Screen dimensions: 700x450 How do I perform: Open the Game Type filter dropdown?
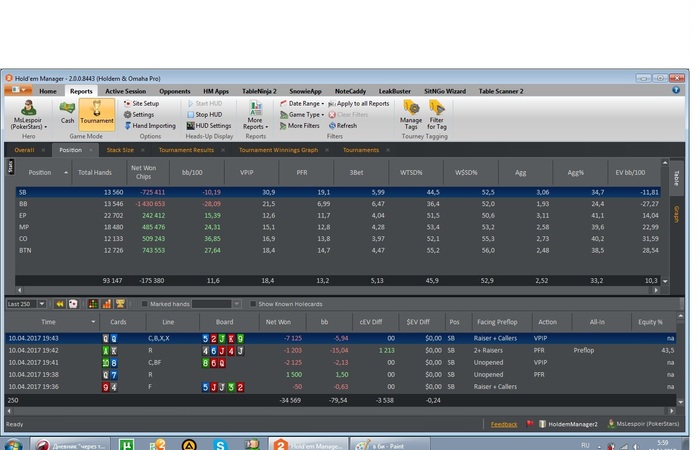click(x=302, y=114)
